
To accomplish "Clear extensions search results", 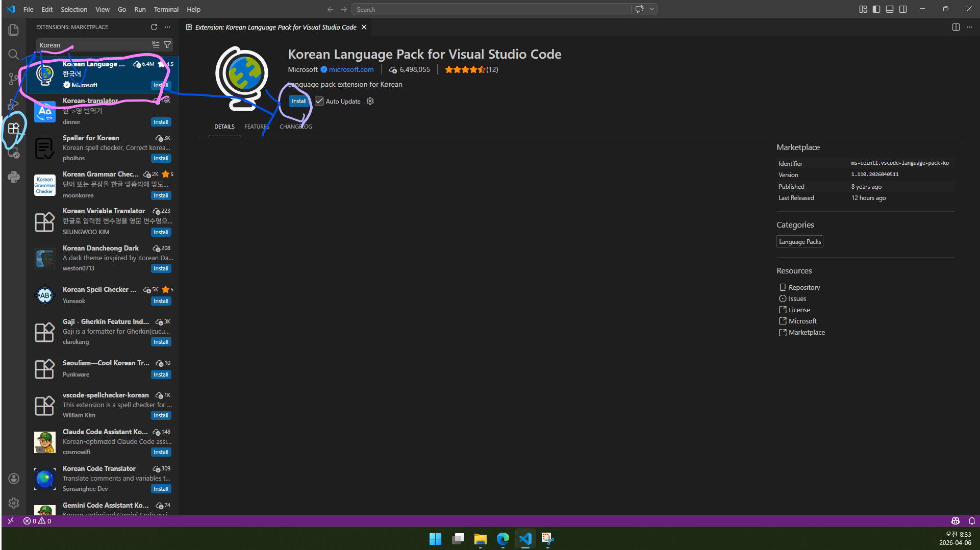I will (x=156, y=45).
